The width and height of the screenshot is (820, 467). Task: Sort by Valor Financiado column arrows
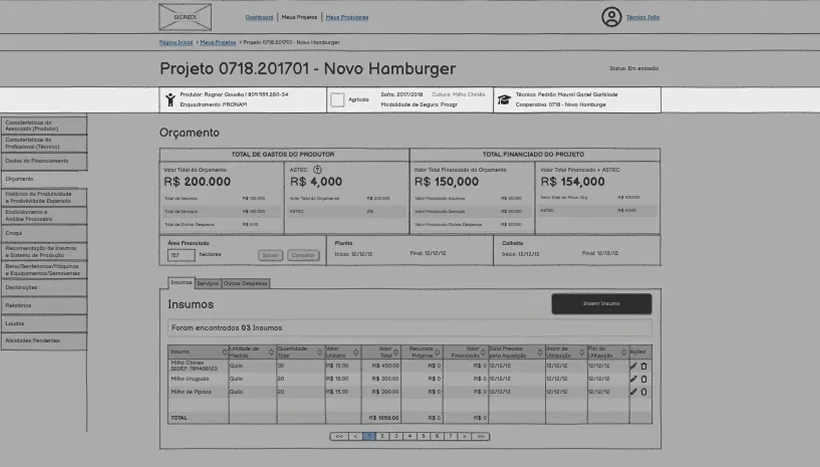click(483, 352)
